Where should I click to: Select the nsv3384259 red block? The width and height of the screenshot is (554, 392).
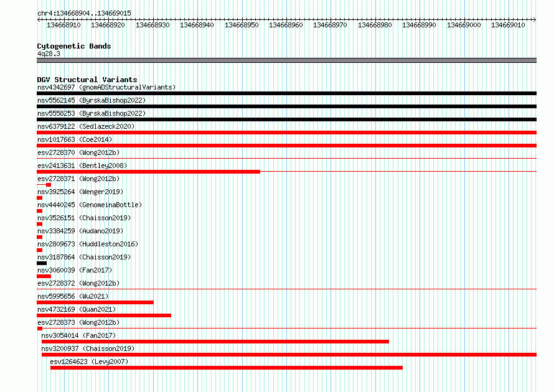(x=40, y=237)
